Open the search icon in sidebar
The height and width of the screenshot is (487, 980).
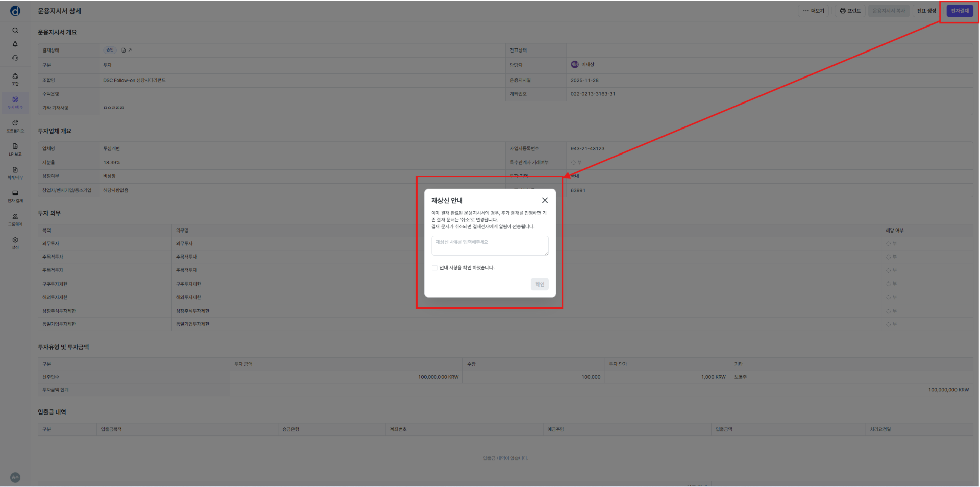pyautogui.click(x=15, y=30)
